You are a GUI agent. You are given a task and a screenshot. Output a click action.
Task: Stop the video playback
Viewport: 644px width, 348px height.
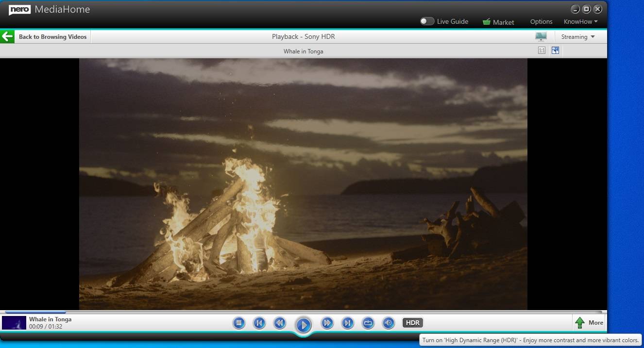[x=238, y=323]
